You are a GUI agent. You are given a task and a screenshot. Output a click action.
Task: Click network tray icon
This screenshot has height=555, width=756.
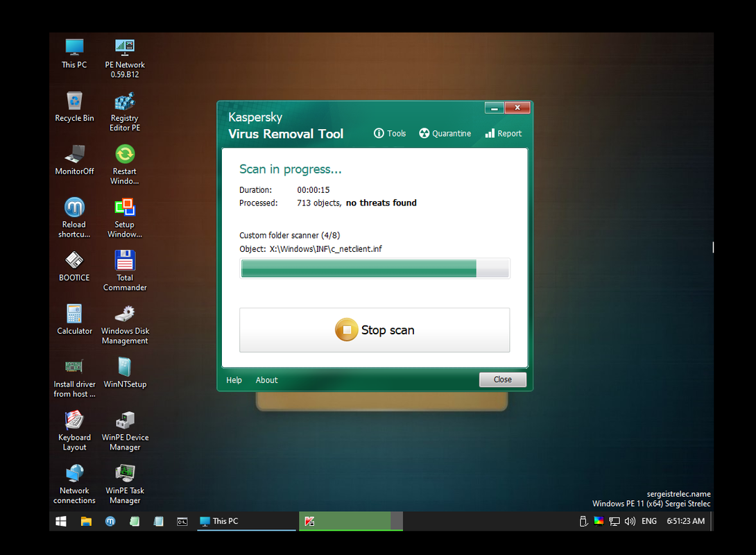[615, 521]
